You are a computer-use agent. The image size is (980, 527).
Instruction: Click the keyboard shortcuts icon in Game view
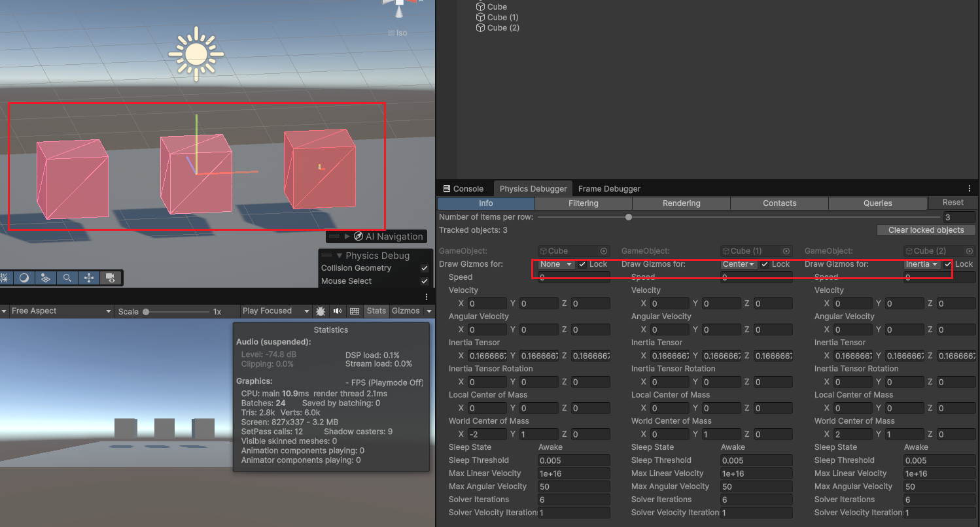(355, 311)
